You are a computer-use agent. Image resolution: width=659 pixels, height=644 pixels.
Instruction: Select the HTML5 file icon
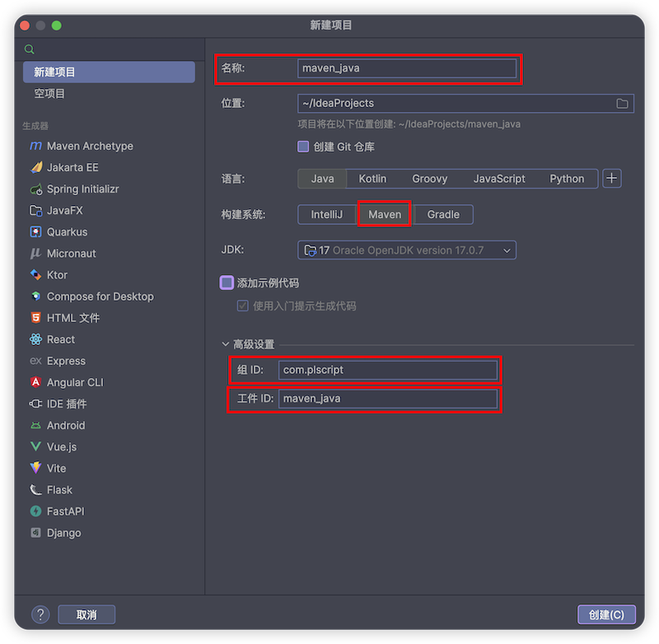click(x=35, y=318)
